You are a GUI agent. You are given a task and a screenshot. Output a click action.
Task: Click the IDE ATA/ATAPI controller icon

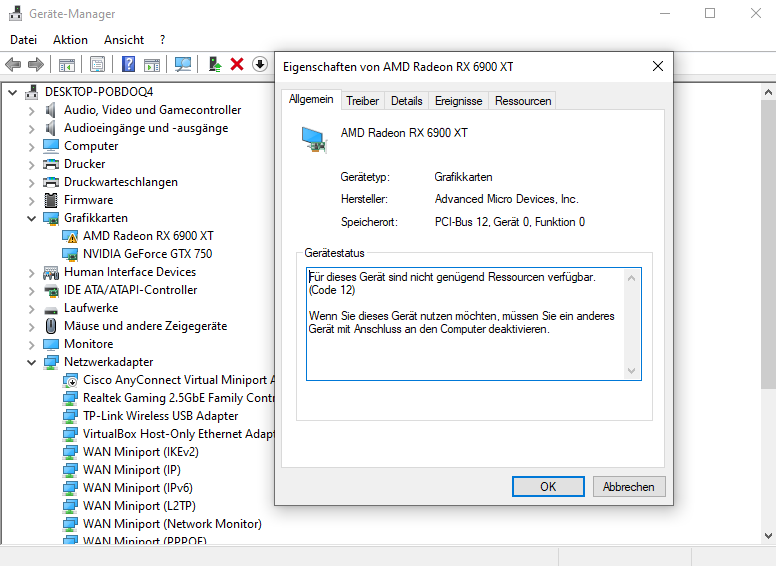click(x=50, y=290)
